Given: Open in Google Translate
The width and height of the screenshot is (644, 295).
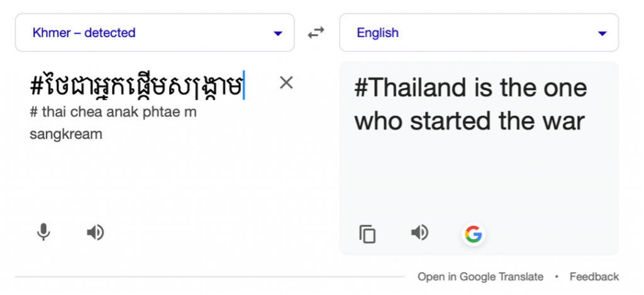Looking at the screenshot, I should (480, 277).
